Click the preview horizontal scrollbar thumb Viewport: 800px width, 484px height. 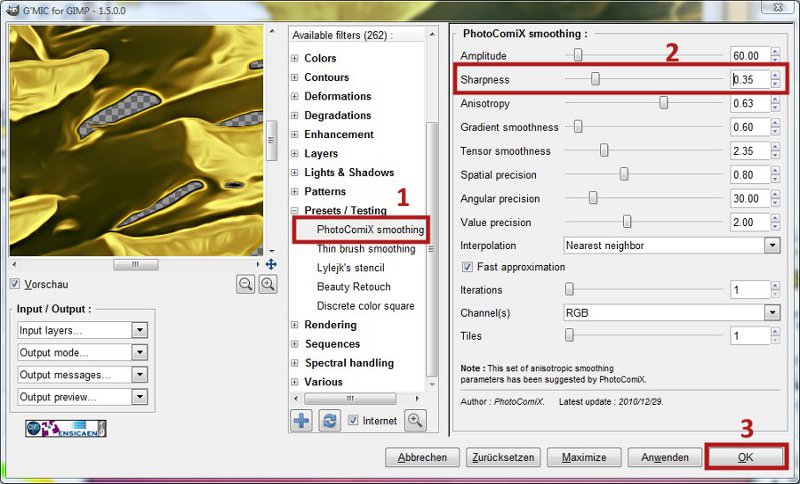click(x=135, y=264)
